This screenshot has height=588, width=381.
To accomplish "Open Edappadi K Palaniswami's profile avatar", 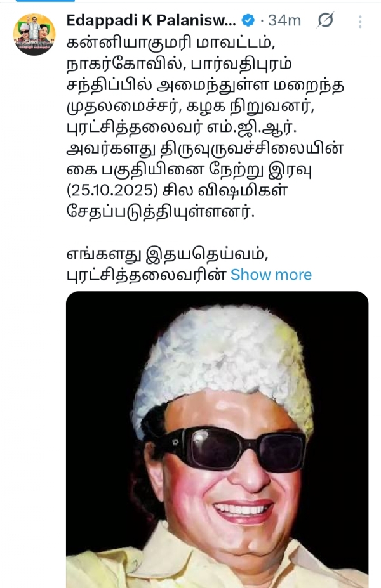I will pos(34,34).
